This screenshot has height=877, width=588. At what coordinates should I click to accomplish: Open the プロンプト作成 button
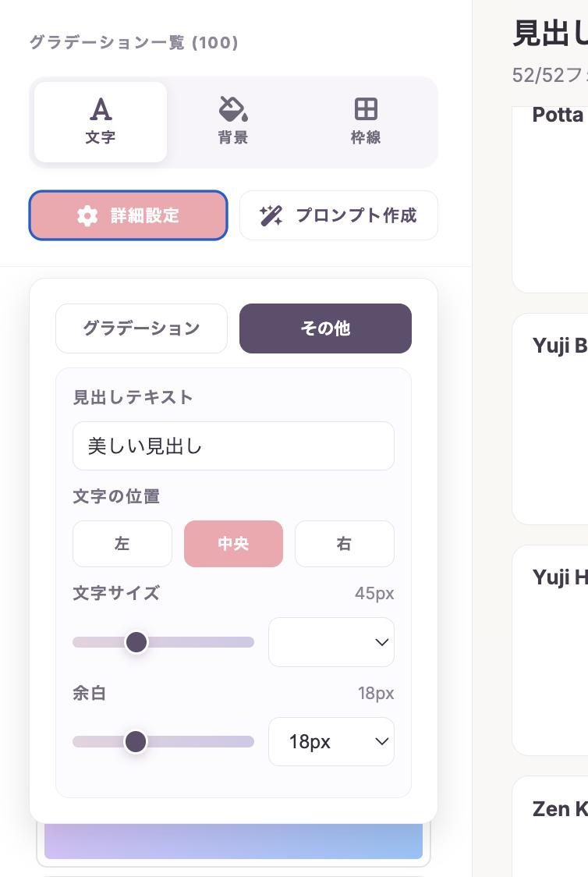[x=338, y=215]
